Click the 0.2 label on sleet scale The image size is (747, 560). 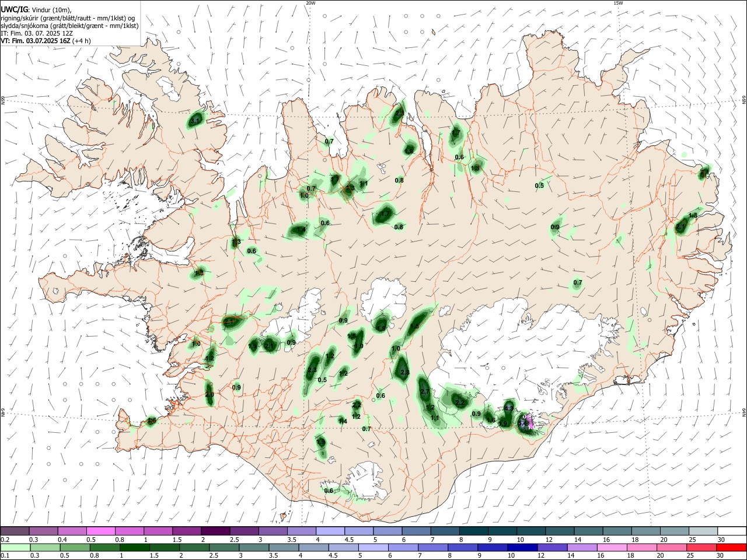click(x=5, y=540)
